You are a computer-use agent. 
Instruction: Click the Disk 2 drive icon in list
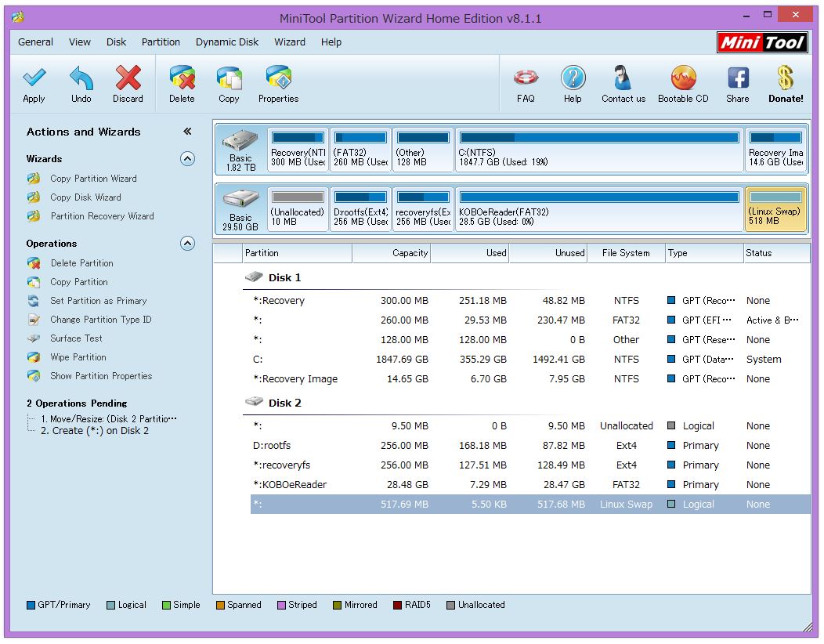(254, 402)
